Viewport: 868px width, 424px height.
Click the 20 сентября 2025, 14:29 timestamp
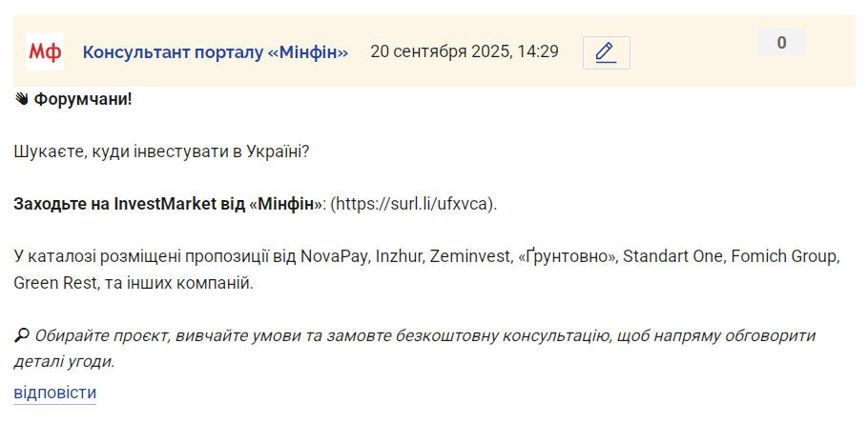(465, 52)
